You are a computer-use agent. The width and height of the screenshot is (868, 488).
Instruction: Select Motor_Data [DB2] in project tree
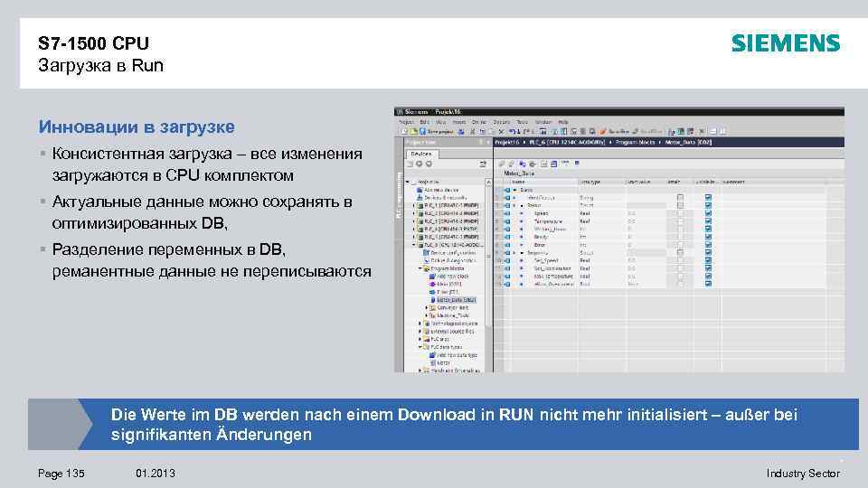[x=456, y=300]
